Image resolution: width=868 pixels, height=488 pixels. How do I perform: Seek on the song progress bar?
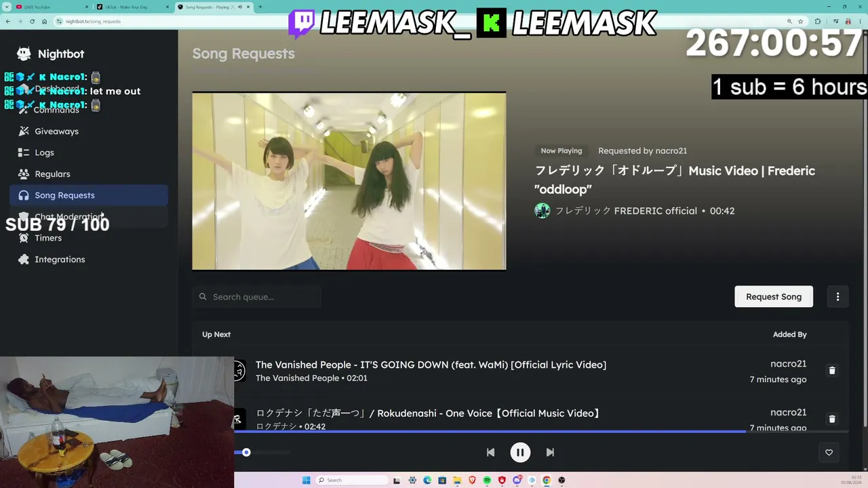pos(541,431)
